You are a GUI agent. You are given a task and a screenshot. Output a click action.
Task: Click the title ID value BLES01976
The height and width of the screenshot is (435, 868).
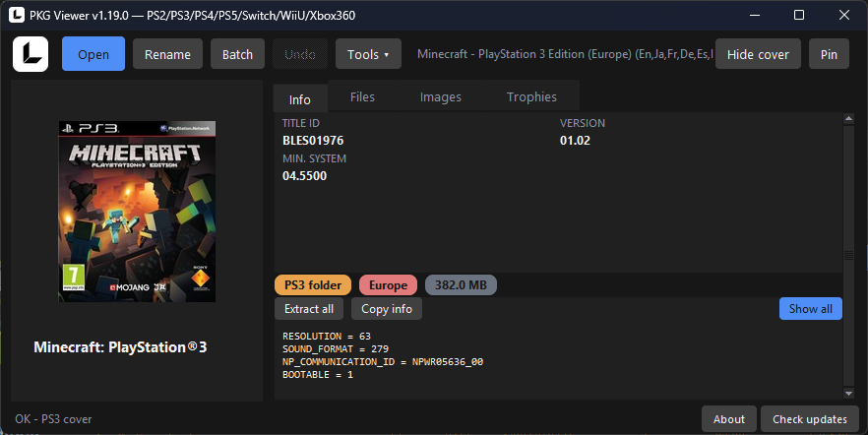pyautogui.click(x=313, y=141)
